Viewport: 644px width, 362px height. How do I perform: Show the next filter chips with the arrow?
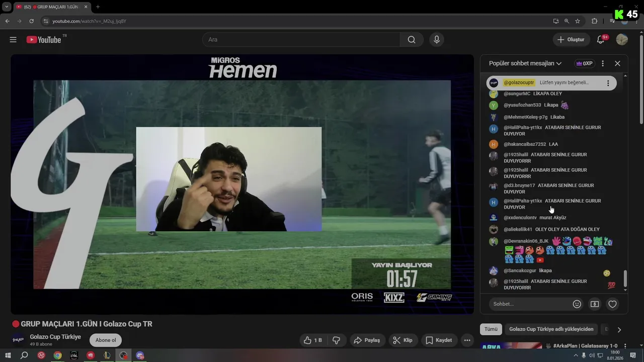pyautogui.click(x=619, y=330)
